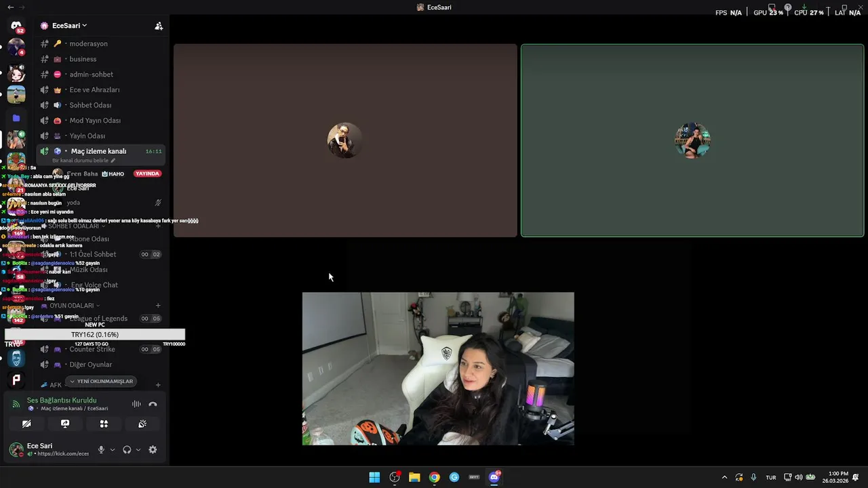Join the Mod Yayın Odası voice channel
The image size is (868, 488).
[102, 121]
